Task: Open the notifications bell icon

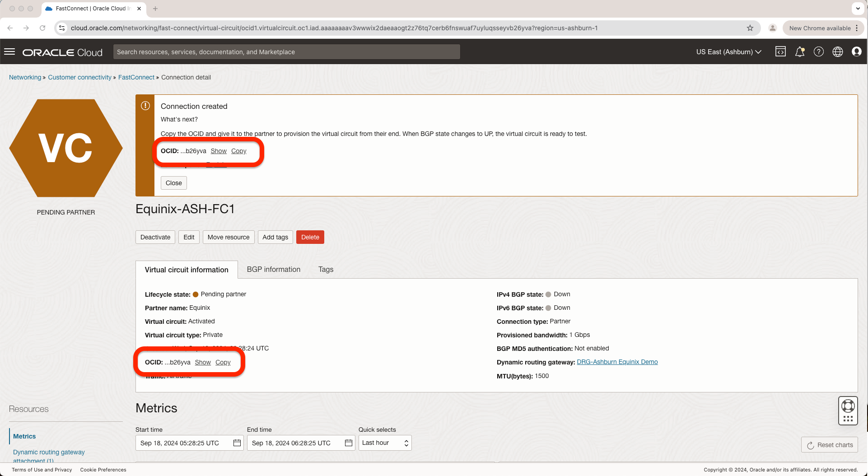Action: [800, 52]
